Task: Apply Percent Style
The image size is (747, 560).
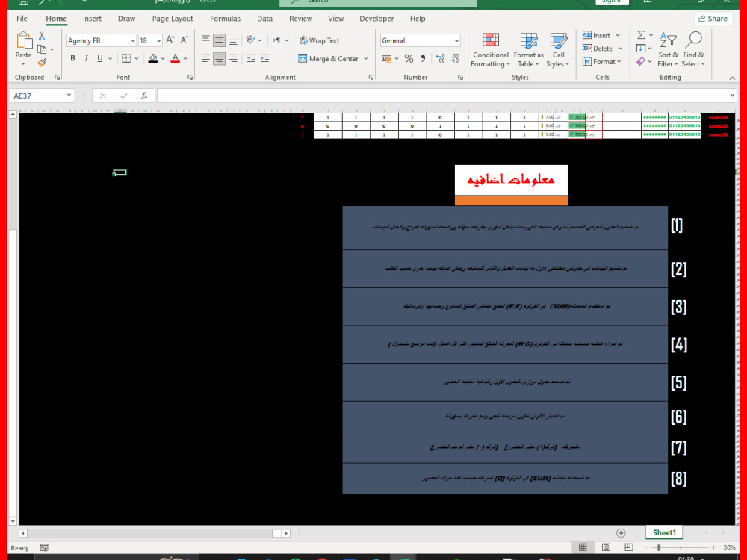Action: coord(409,58)
